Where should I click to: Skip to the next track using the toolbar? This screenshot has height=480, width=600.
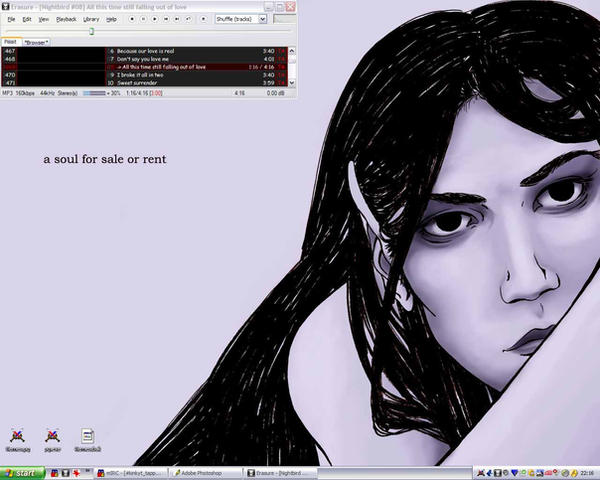tap(177, 19)
